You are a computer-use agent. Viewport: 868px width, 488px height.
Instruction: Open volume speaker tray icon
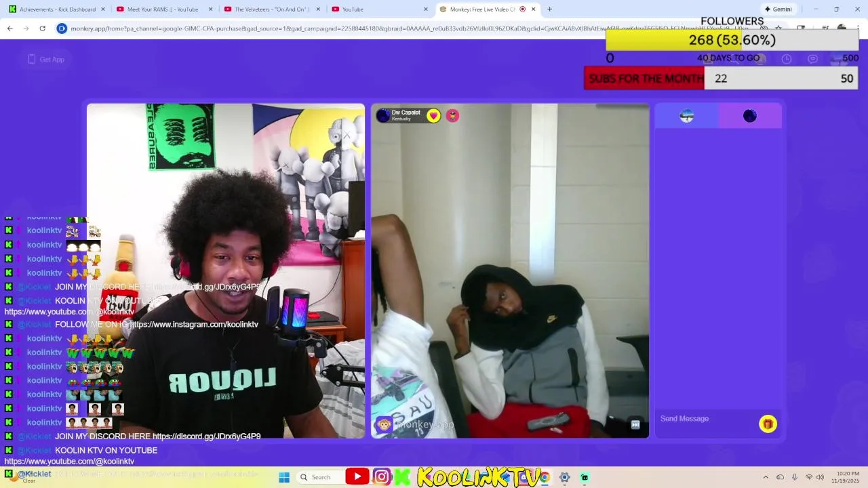click(820, 477)
